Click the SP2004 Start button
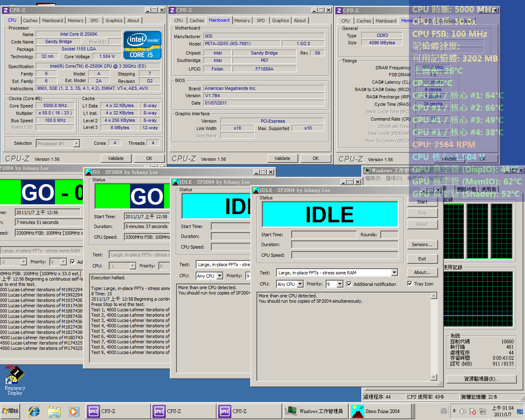The image size is (525, 420). 422,202
